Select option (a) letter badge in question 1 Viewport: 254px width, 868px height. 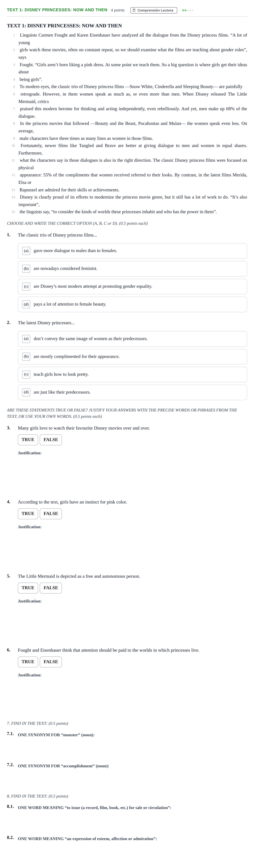pyautogui.click(x=26, y=251)
